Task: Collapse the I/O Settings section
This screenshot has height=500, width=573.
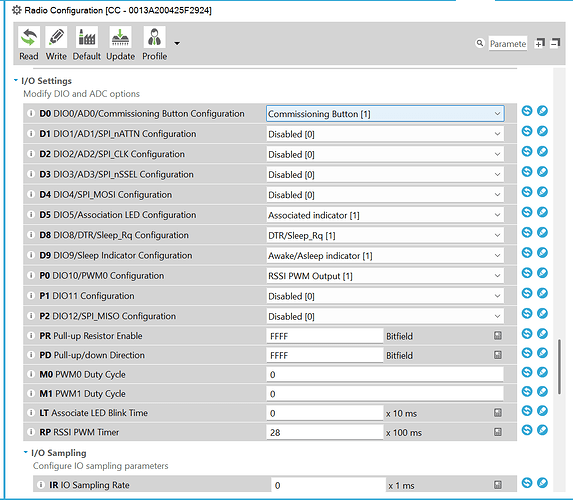Action: coord(16,80)
